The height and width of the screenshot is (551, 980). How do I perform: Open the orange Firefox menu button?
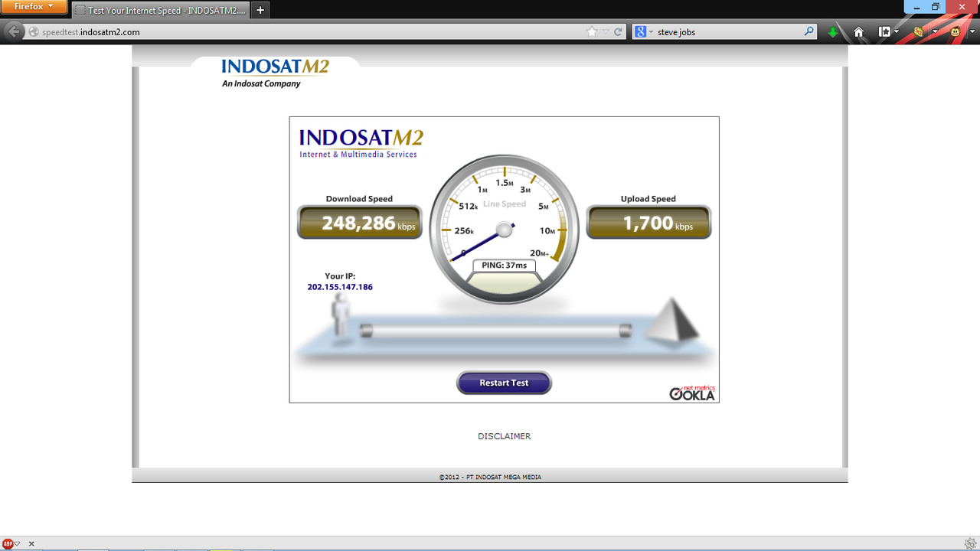pos(34,6)
